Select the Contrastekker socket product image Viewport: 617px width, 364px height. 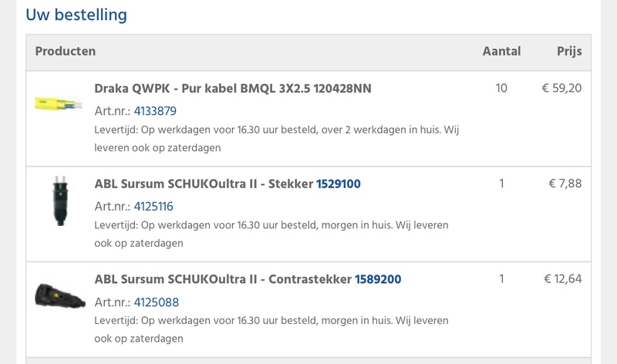[x=57, y=295]
